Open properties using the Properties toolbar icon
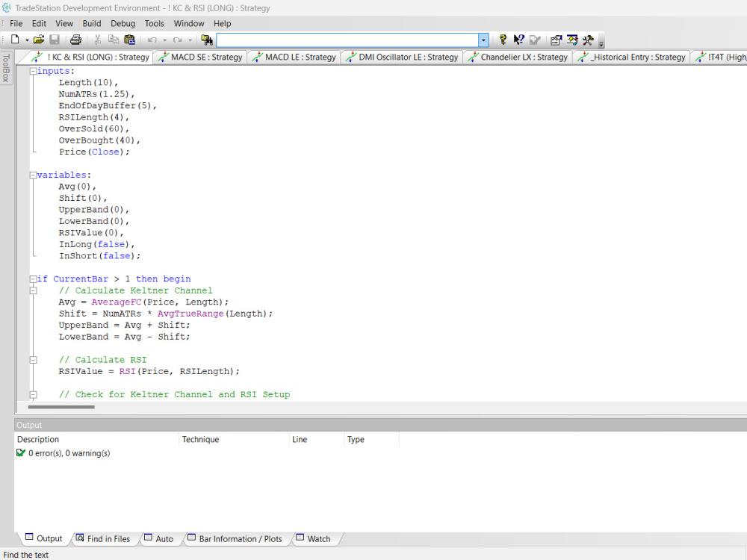 tap(556, 40)
